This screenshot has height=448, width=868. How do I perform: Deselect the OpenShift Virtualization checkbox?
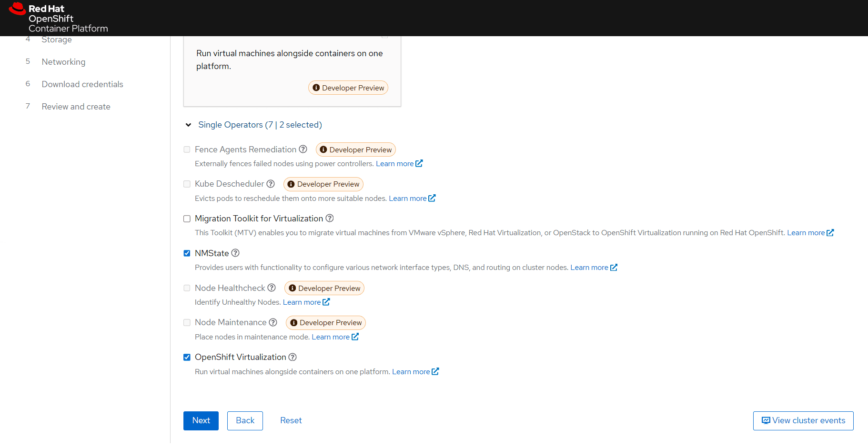click(187, 358)
